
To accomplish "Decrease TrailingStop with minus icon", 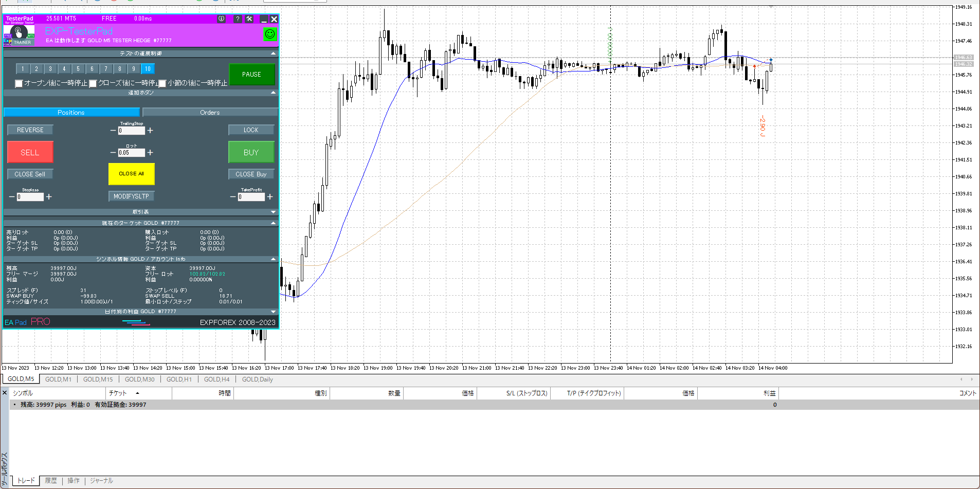I will click(x=113, y=131).
